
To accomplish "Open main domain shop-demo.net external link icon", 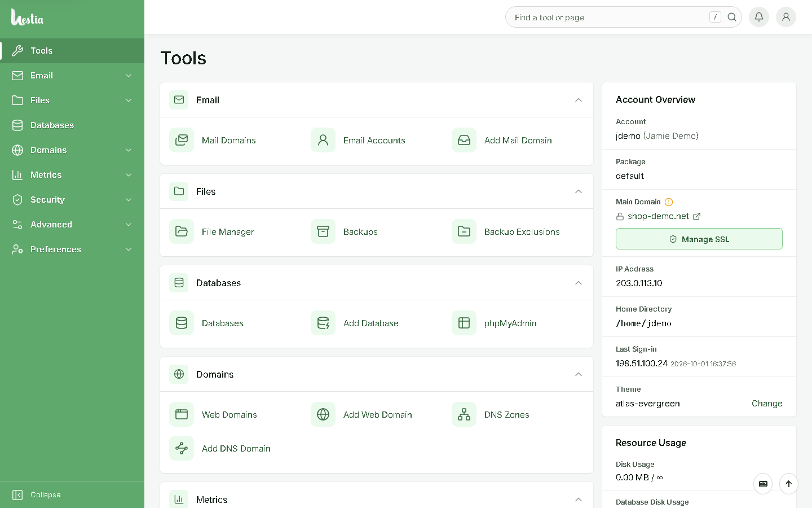I will pos(697,216).
